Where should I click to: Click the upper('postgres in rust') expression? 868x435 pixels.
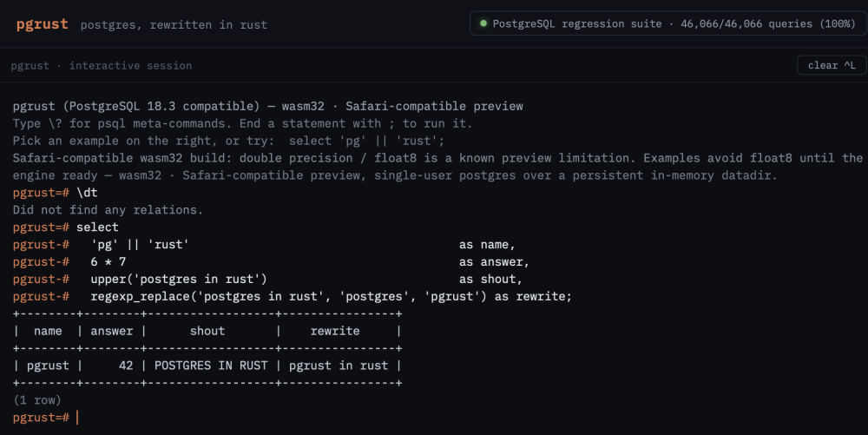pyautogui.click(x=179, y=279)
